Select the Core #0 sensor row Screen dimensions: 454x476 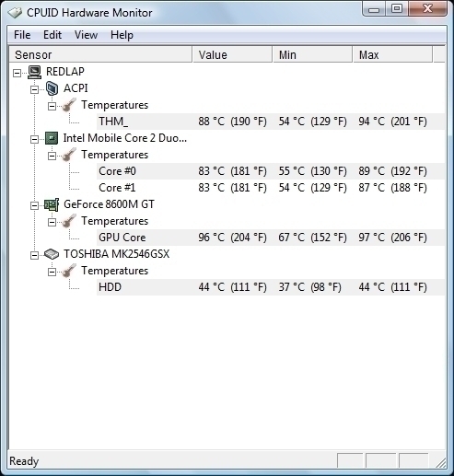click(x=271, y=171)
